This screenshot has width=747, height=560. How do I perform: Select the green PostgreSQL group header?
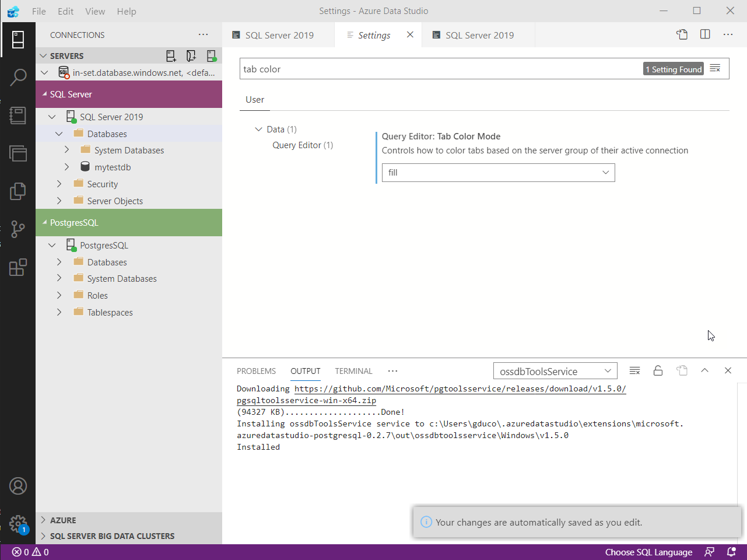click(129, 223)
